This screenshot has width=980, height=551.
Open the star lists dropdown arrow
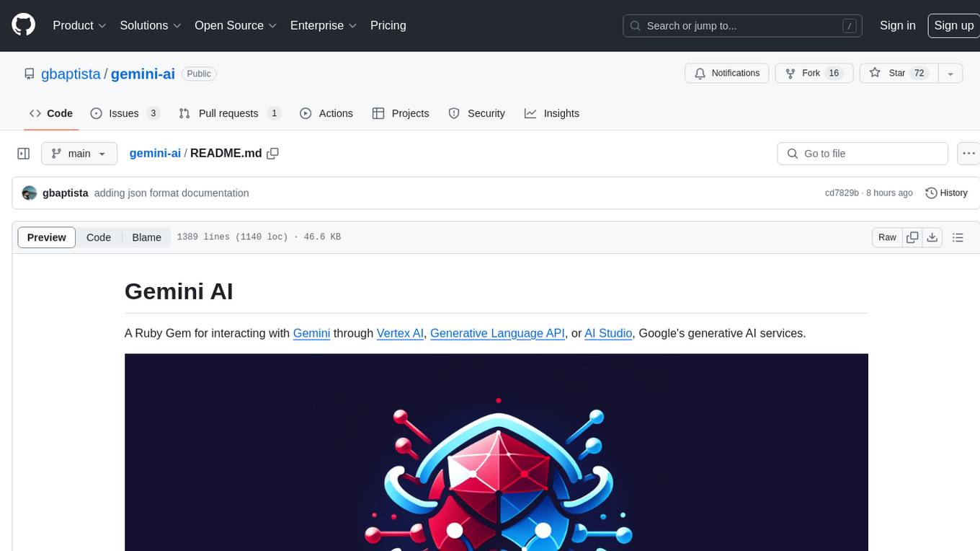pyautogui.click(x=950, y=74)
